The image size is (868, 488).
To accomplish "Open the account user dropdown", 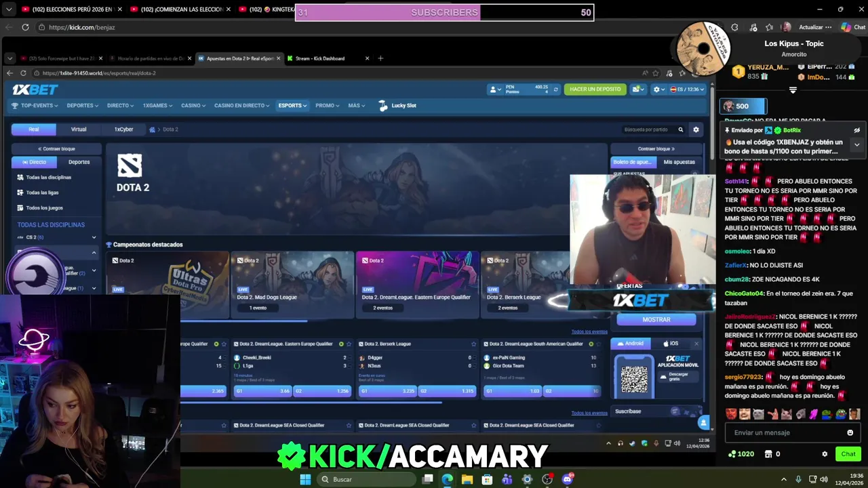I will [495, 89].
